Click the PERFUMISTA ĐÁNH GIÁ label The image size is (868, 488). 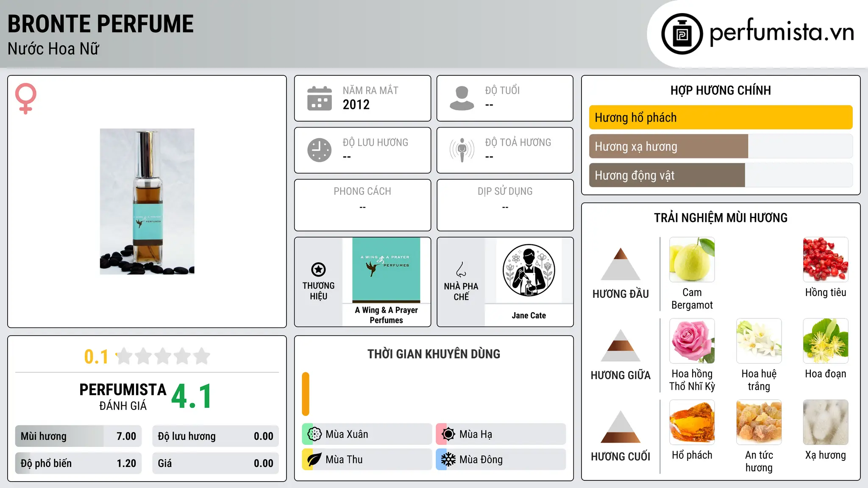pyautogui.click(x=123, y=396)
